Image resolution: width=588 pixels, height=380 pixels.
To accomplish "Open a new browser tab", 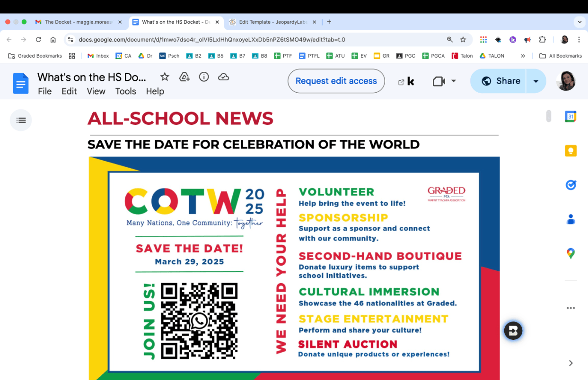I will [329, 22].
